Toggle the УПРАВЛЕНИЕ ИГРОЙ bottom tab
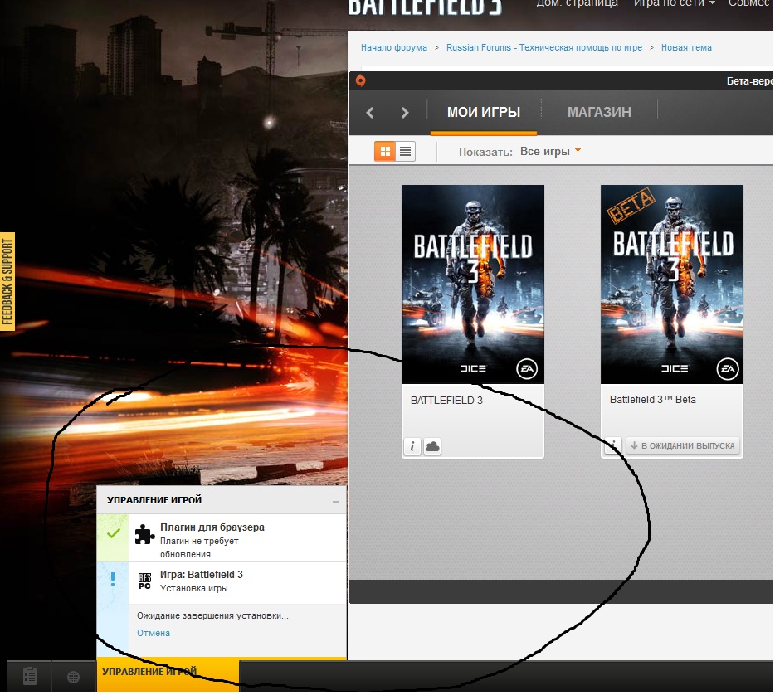 tap(168, 675)
